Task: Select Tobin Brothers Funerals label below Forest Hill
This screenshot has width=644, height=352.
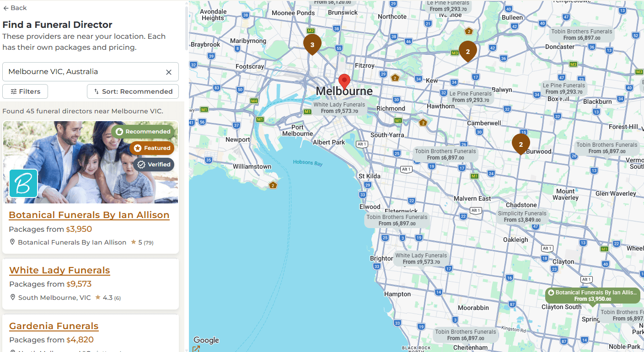Action: [607, 148]
